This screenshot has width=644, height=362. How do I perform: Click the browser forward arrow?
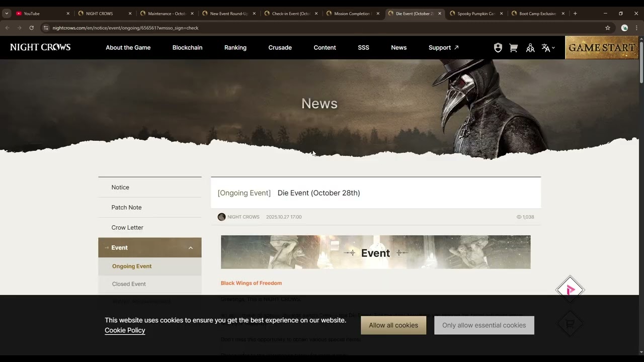(x=19, y=28)
